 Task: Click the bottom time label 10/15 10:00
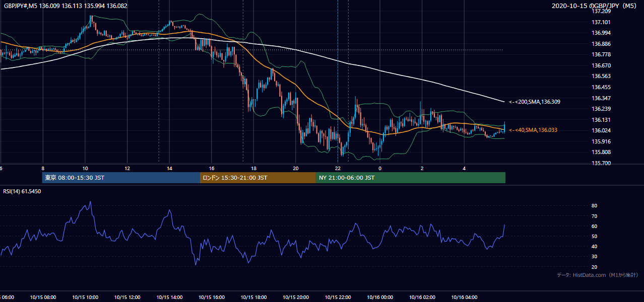[x=85, y=297]
